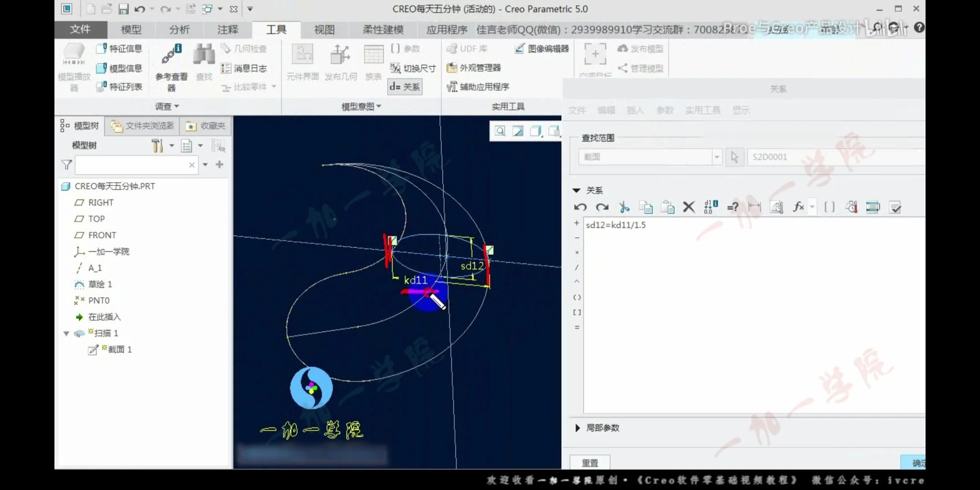Click the 发布几何 publish geometry icon
The height and width of the screenshot is (490, 980).
tap(340, 54)
